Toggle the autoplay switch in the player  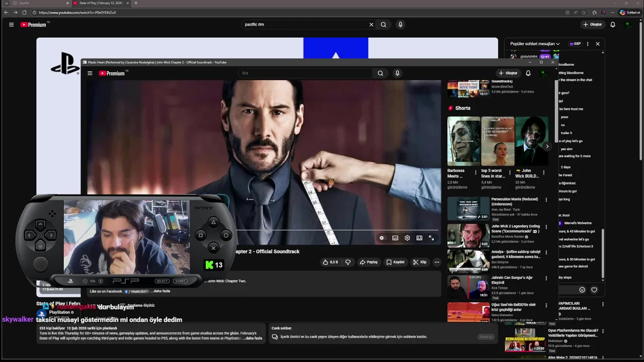click(x=382, y=238)
